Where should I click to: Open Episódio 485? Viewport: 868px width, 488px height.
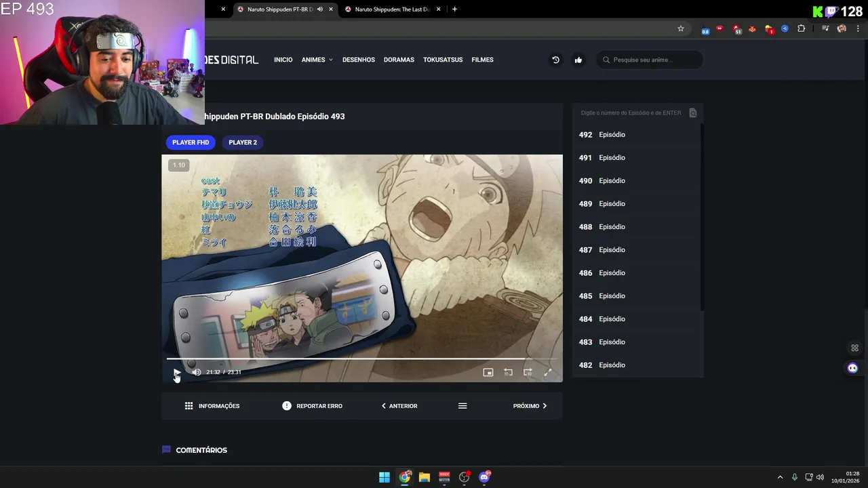coord(636,296)
